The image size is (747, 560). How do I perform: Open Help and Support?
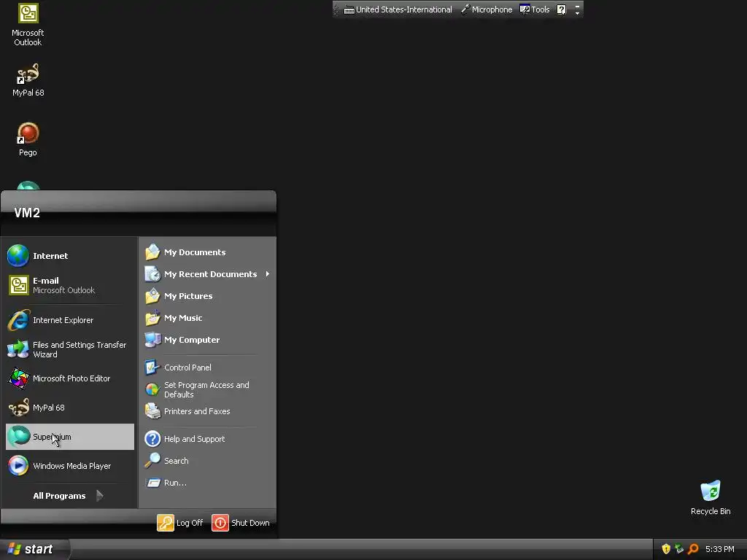(x=208, y=439)
